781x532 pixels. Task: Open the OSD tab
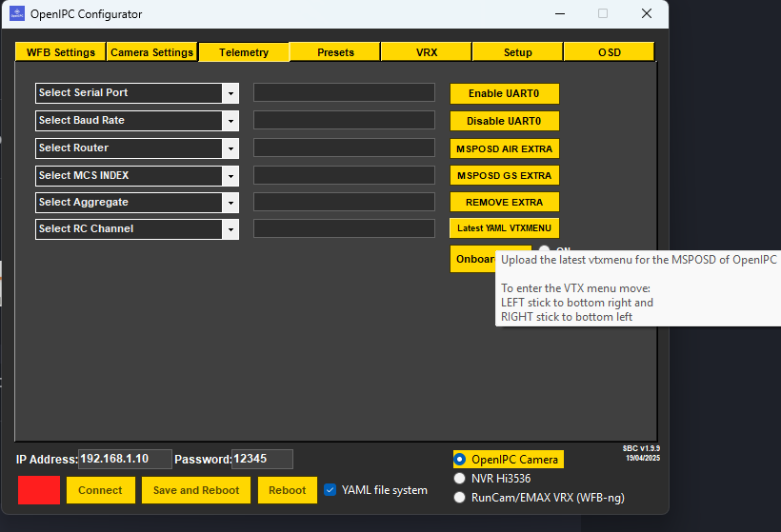tap(610, 52)
